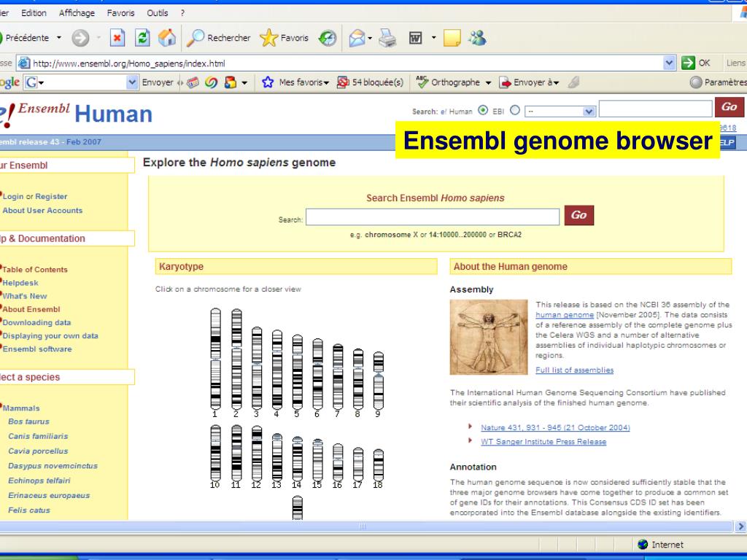Click the Google toolbar swirl icon

tap(211, 82)
